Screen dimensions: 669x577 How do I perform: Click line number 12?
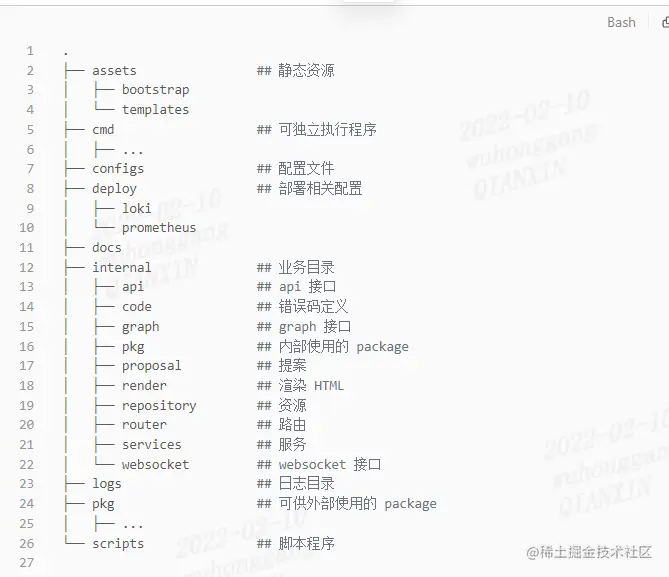click(x=26, y=268)
